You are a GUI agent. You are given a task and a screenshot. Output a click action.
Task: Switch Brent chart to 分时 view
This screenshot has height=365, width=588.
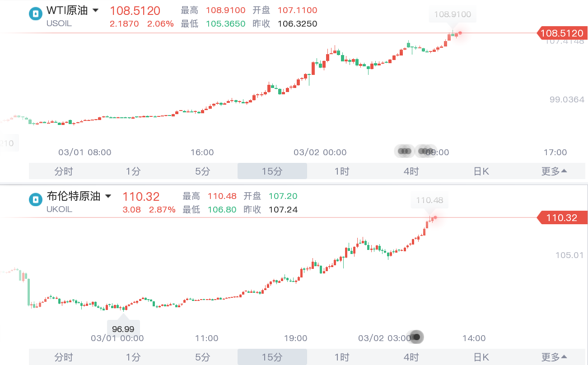[63, 357]
